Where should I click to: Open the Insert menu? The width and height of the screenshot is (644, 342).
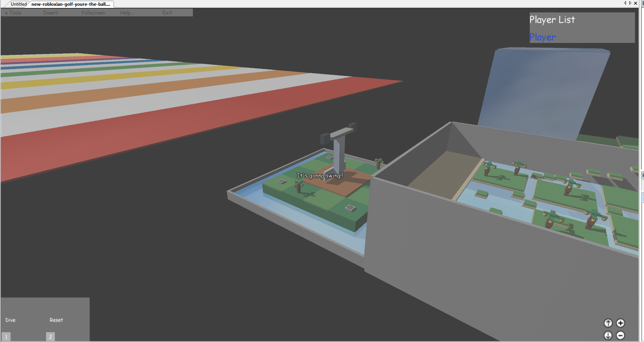(51, 13)
